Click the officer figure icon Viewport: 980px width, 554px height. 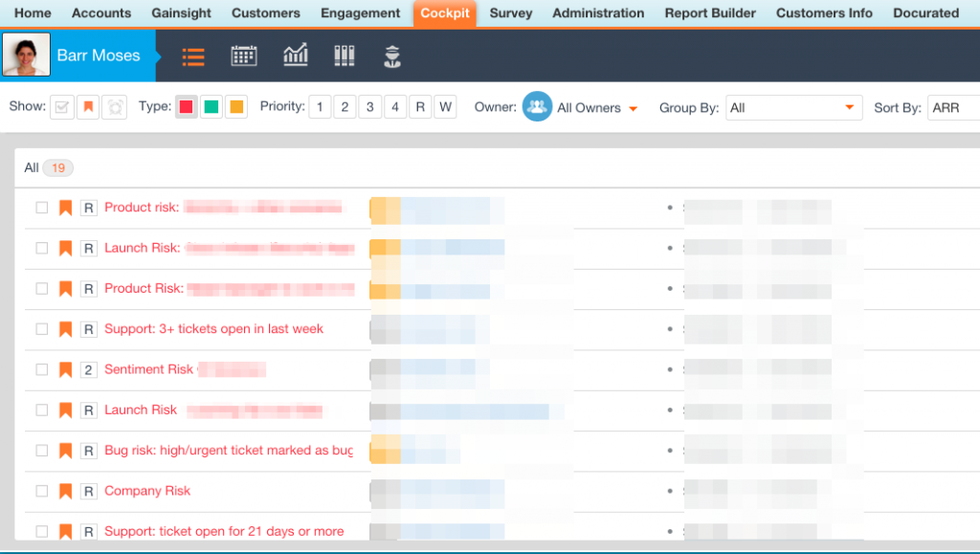(x=391, y=56)
